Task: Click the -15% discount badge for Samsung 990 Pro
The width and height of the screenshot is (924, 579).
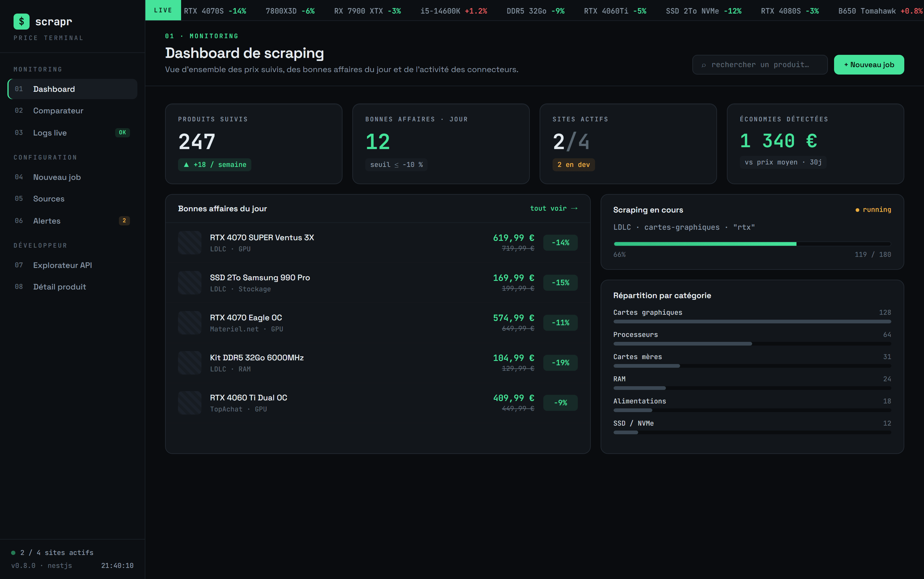Action: tap(560, 283)
